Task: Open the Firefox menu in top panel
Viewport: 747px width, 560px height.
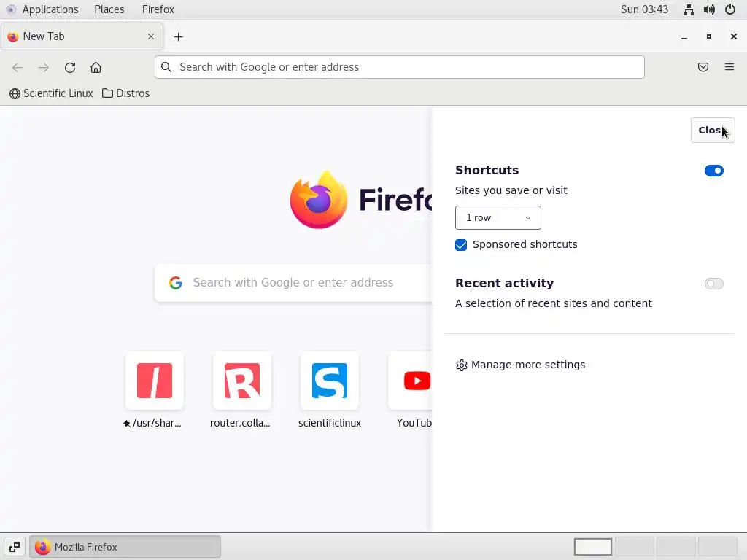Action: click(158, 9)
